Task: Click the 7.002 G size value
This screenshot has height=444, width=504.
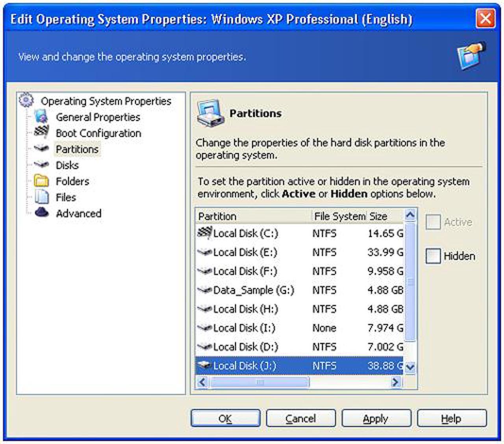Action: click(x=385, y=347)
